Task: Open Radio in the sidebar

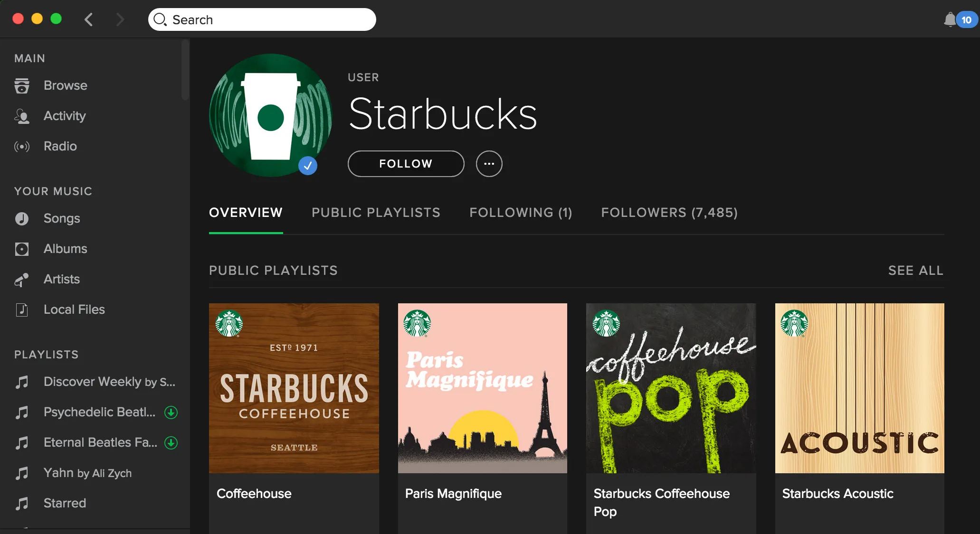Action: [60, 146]
